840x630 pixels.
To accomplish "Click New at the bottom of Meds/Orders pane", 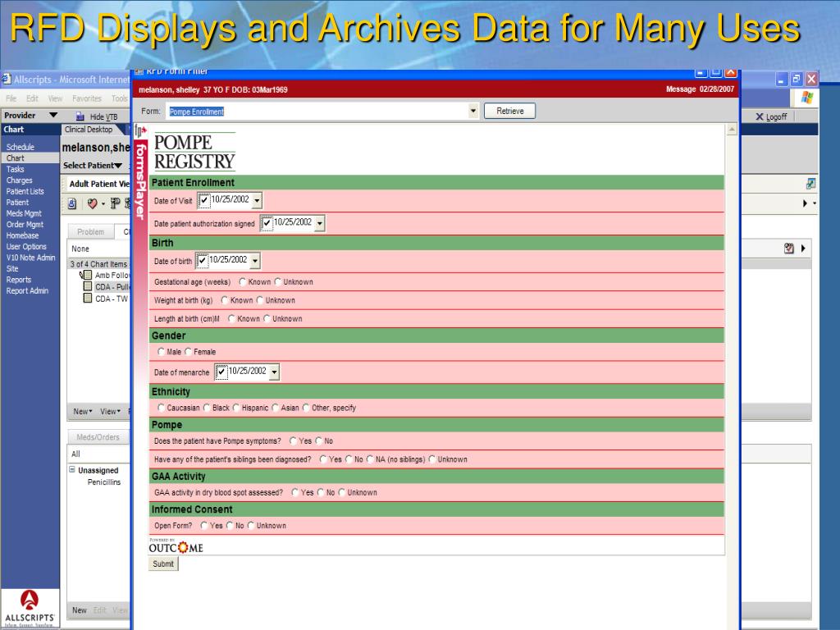I will coord(80,610).
